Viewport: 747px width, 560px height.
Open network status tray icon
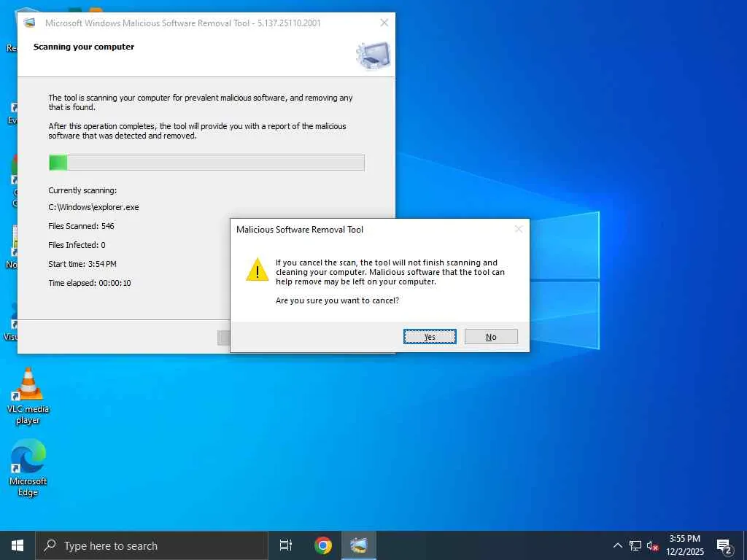(x=635, y=545)
